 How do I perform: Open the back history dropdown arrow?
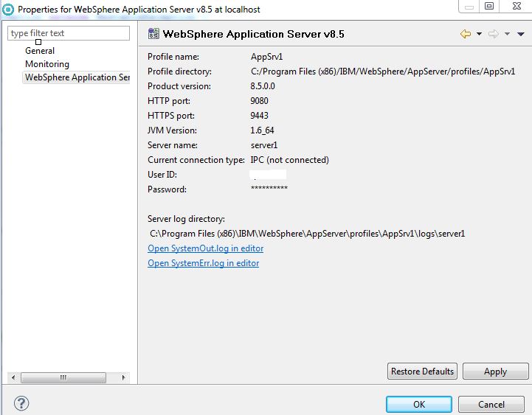point(479,34)
